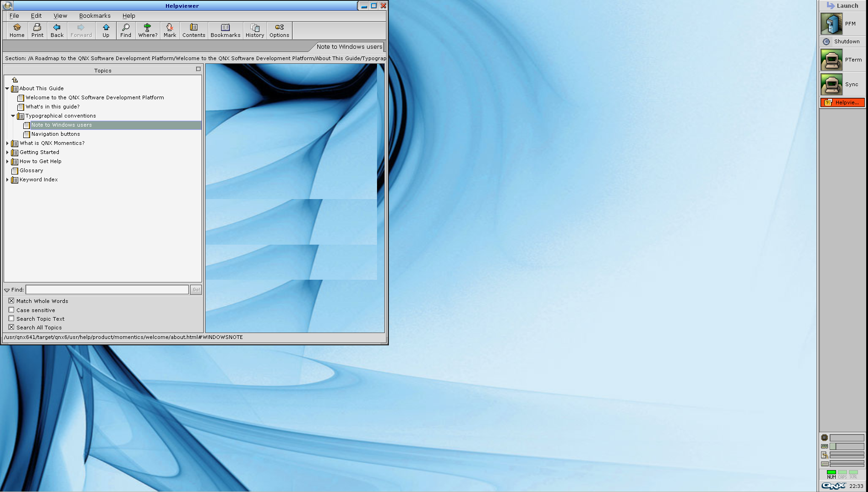The width and height of the screenshot is (868, 492).
Task: Collapse the About This Guide tree node
Action: [x=7, y=88]
